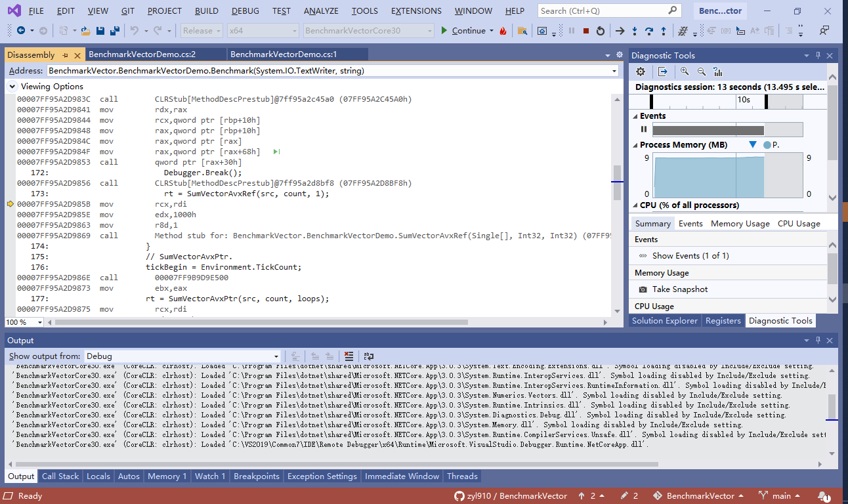Image resolution: width=848 pixels, height=504 pixels.
Task: Zoom out on the Diagnostic Tools timeline
Action: (x=701, y=72)
